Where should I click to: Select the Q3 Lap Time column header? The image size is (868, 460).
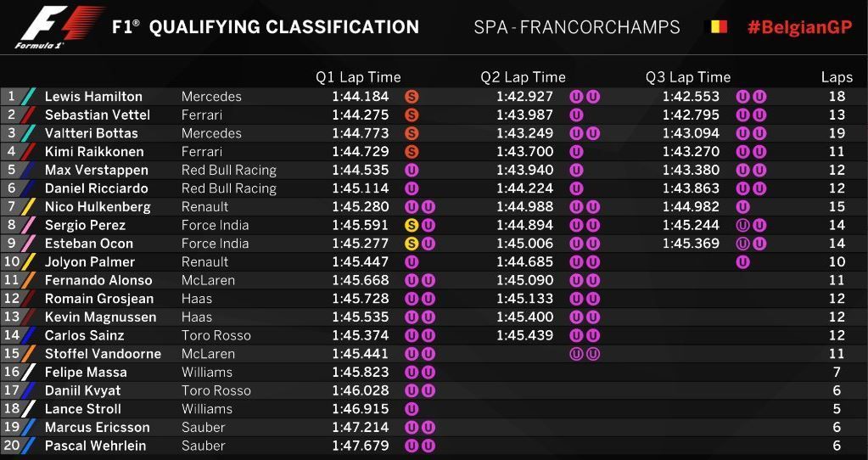pyautogui.click(x=687, y=77)
